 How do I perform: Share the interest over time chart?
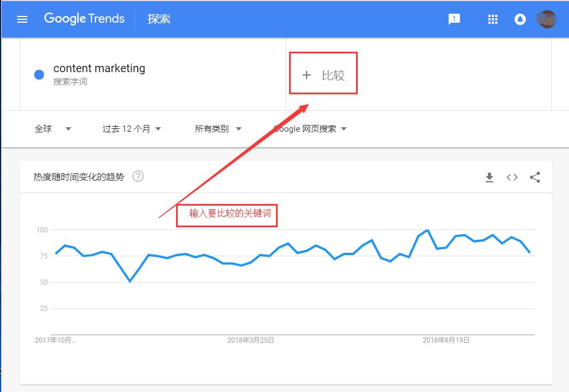point(535,177)
